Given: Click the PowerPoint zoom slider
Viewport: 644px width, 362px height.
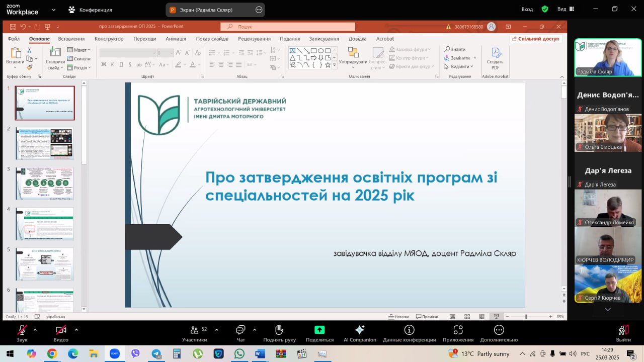Looking at the screenshot, I should click(x=526, y=317).
